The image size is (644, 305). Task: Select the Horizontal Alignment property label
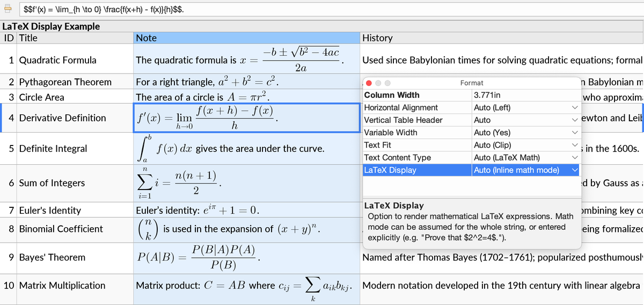coord(401,107)
